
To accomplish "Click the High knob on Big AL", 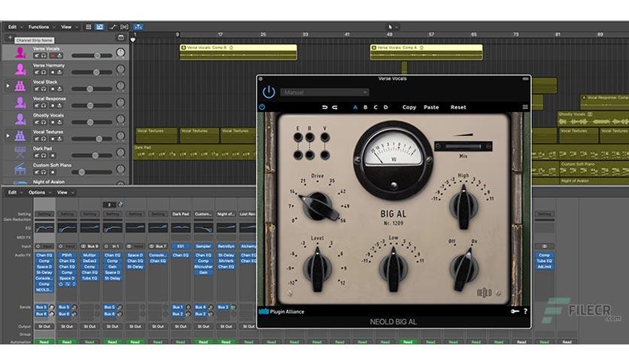I will [463, 207].
